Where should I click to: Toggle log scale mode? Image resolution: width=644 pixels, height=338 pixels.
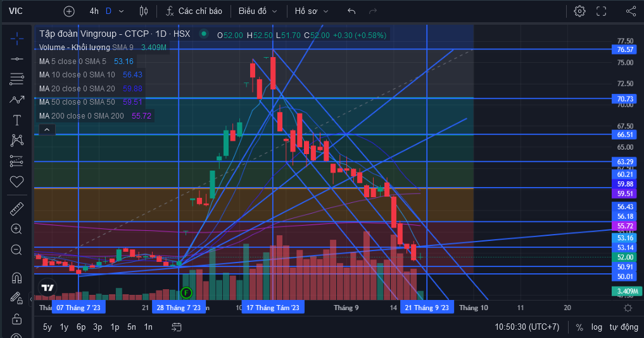coord(597,327)
